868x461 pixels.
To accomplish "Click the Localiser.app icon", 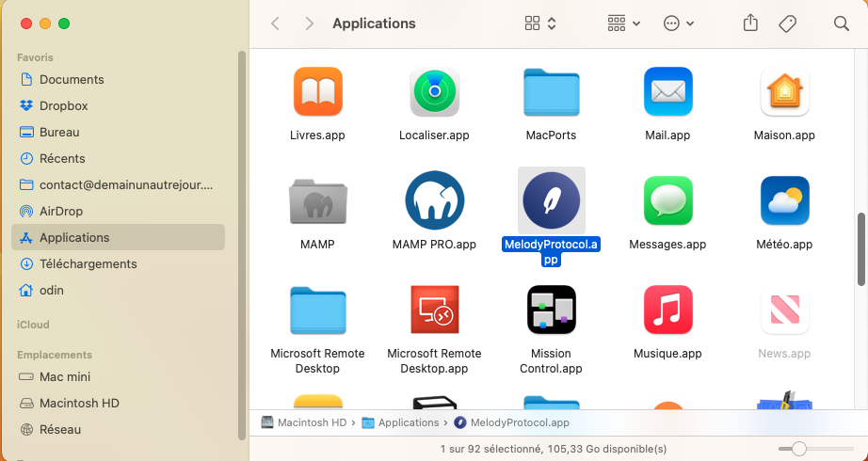I will [434, 92].
